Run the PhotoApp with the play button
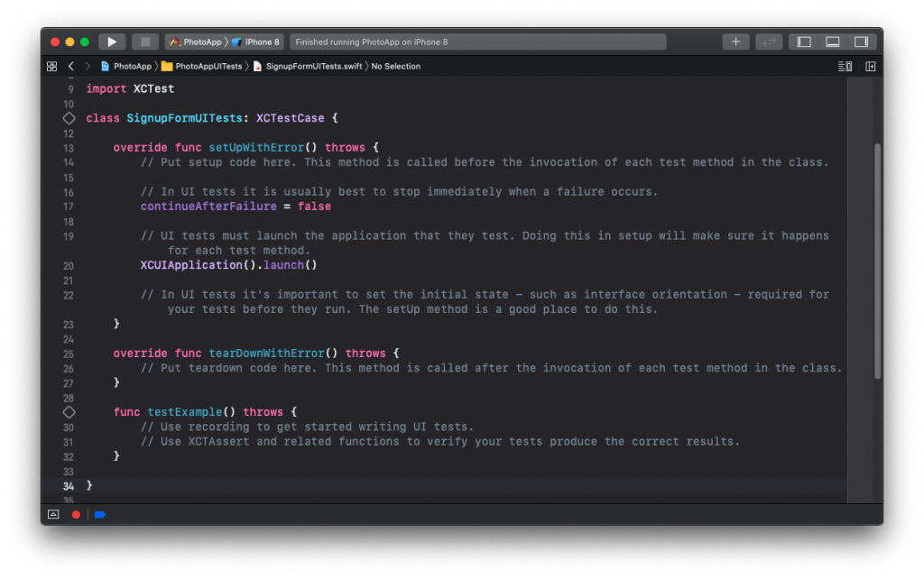The height and width of the screenshot is (579, 924). (x=112, y=41)
